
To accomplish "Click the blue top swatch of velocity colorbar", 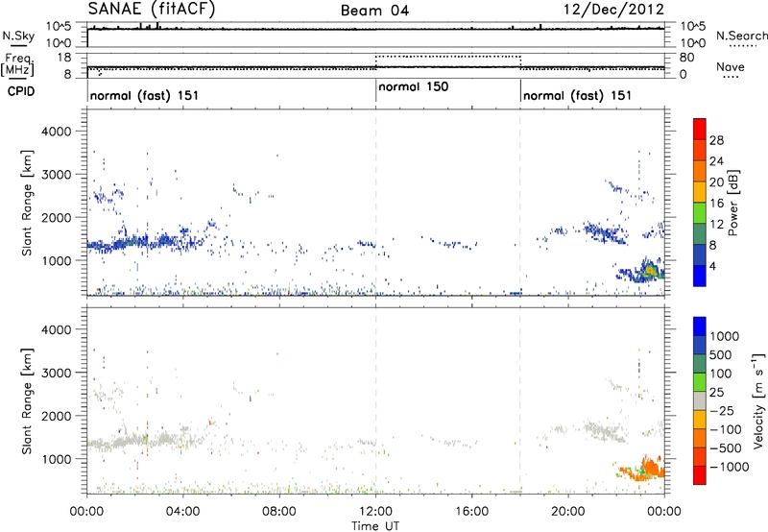I will click(x=700, y=326).
